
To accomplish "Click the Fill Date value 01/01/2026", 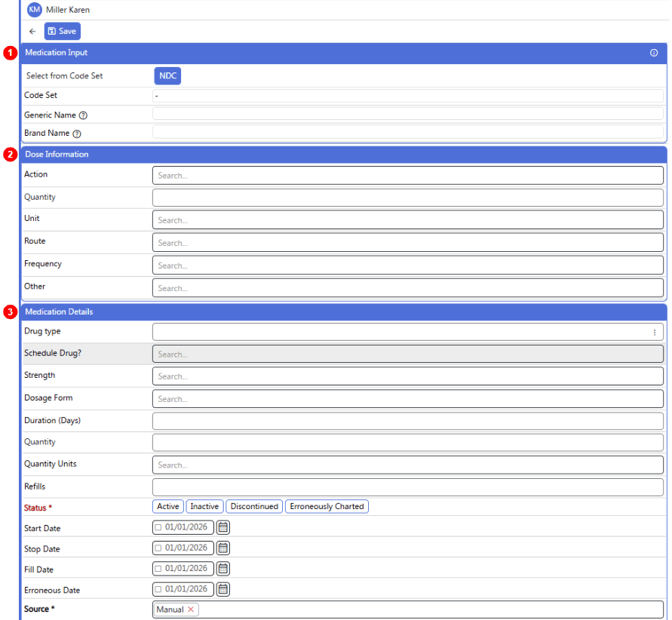I will [186, 568].
